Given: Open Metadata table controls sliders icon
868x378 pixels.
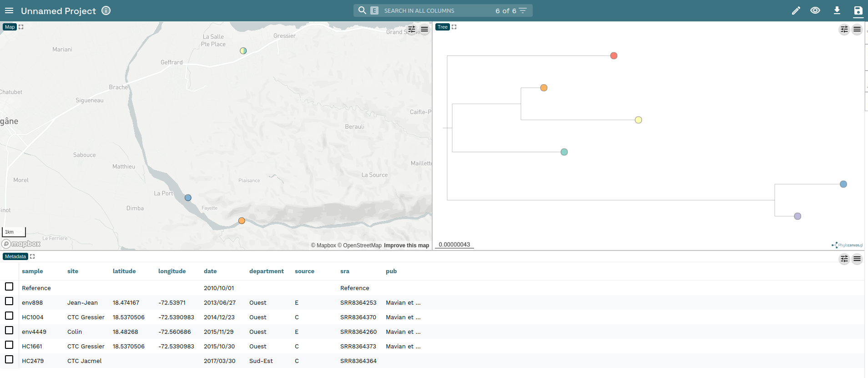Looking at the screenshot, I should coord(844,259).
